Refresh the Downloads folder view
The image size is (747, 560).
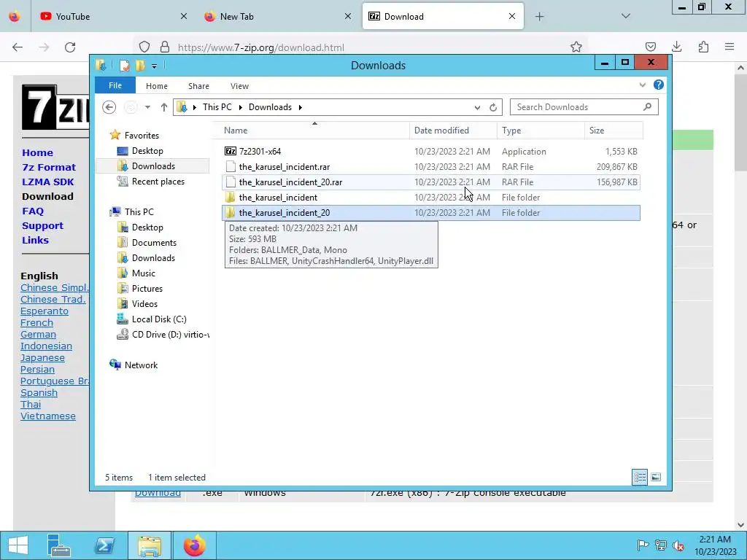[493, 108]
